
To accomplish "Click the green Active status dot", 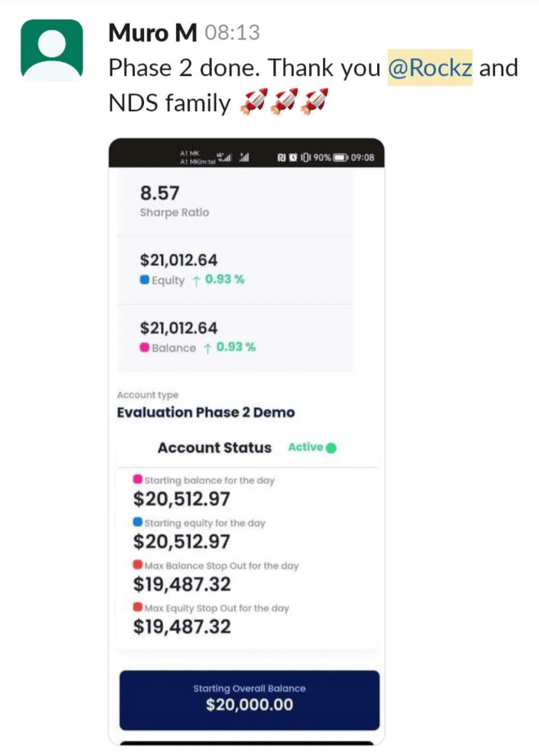I will coord(331,448).
